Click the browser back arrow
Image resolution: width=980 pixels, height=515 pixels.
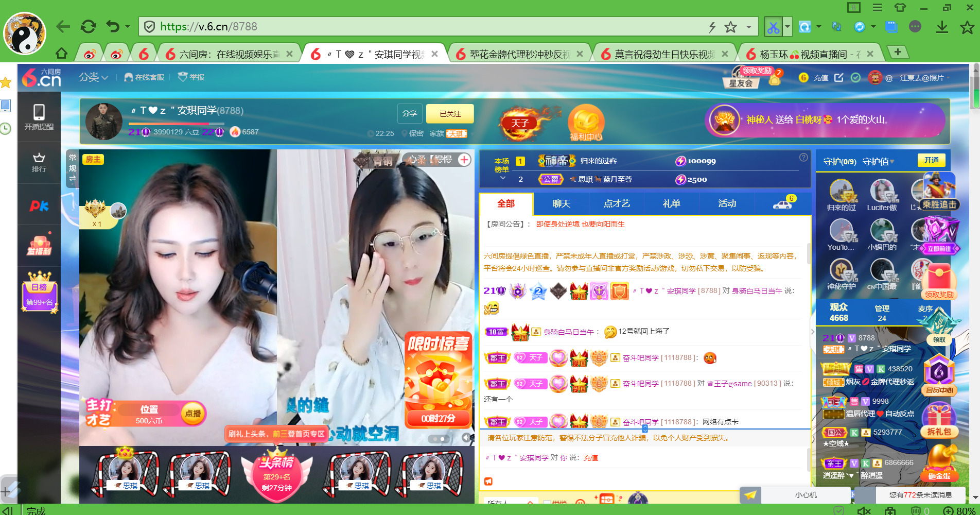[x=63, y=27]
